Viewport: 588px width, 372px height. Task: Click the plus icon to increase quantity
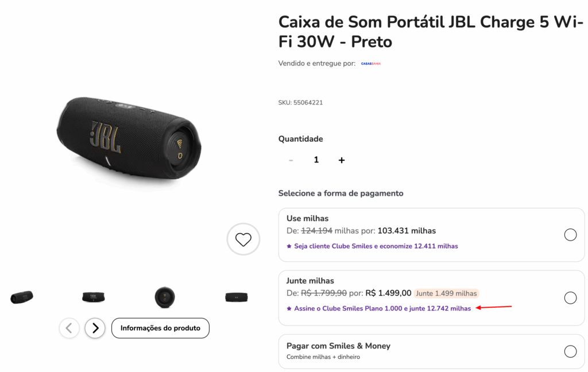[x=342, y=160]
